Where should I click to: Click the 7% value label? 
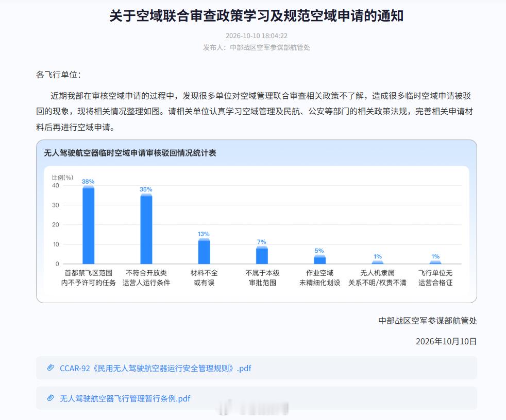262,242
